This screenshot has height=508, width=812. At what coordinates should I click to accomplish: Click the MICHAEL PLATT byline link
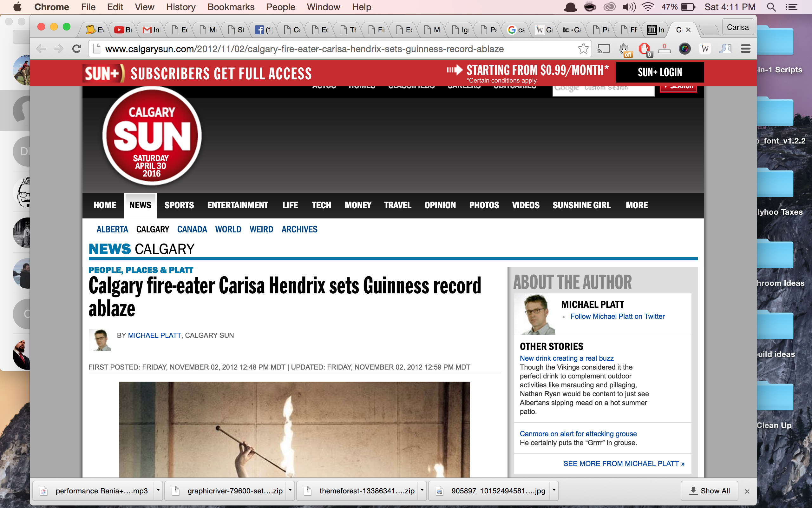[x=154, y=335]
